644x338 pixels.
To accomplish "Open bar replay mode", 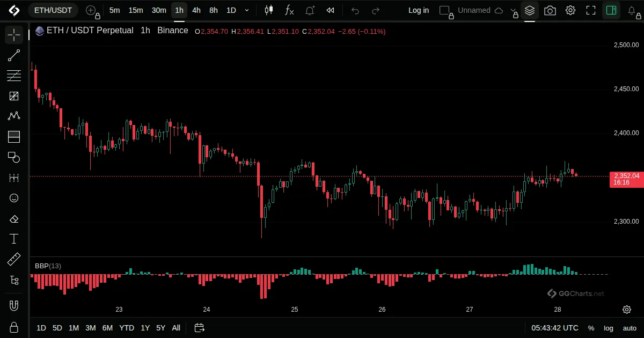I will point(331,10).
